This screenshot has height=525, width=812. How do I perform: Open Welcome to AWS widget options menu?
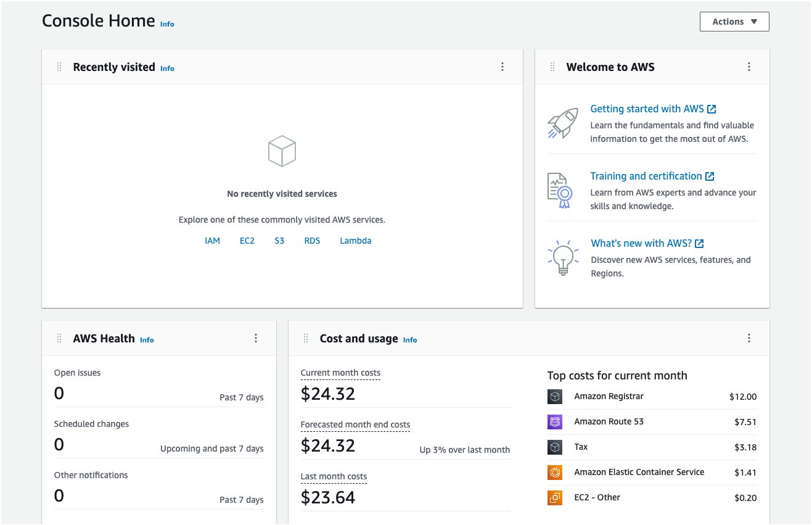(x=749, y=67)
